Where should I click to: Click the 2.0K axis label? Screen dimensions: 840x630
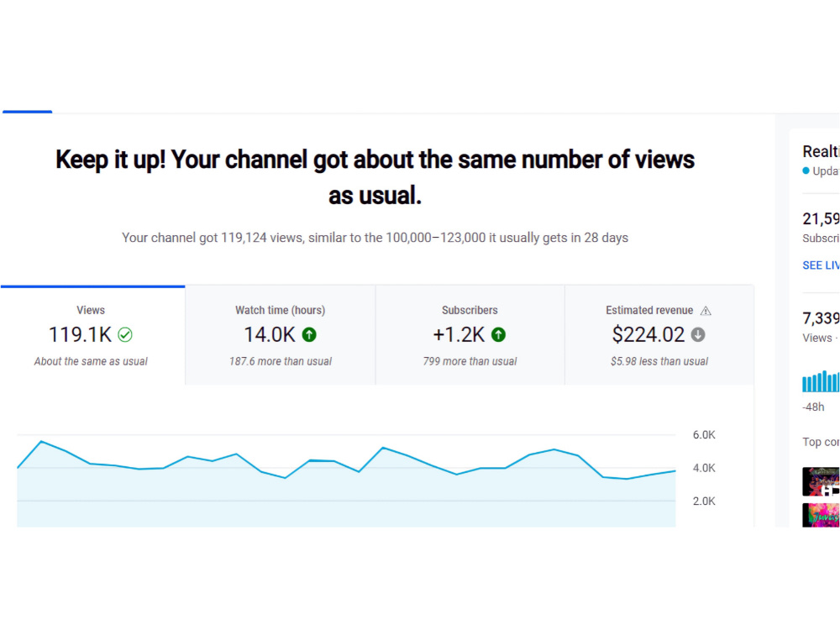coord(704,501)
